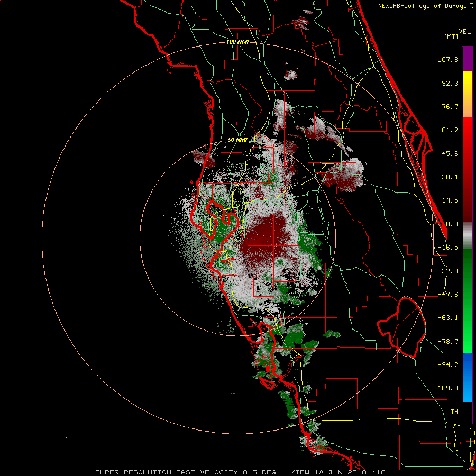
Task: Click the -109.8 velocity scale value
Action: click(446, 388)
